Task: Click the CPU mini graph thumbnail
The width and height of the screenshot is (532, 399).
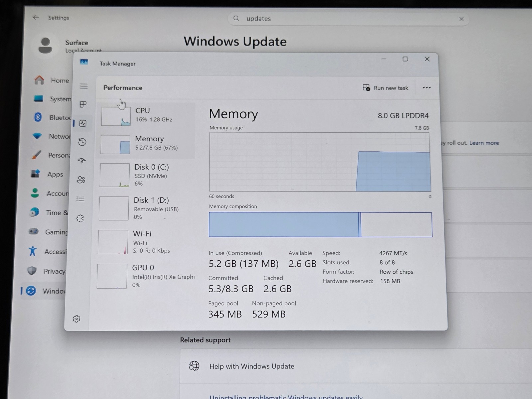Action: pos(116,116)
